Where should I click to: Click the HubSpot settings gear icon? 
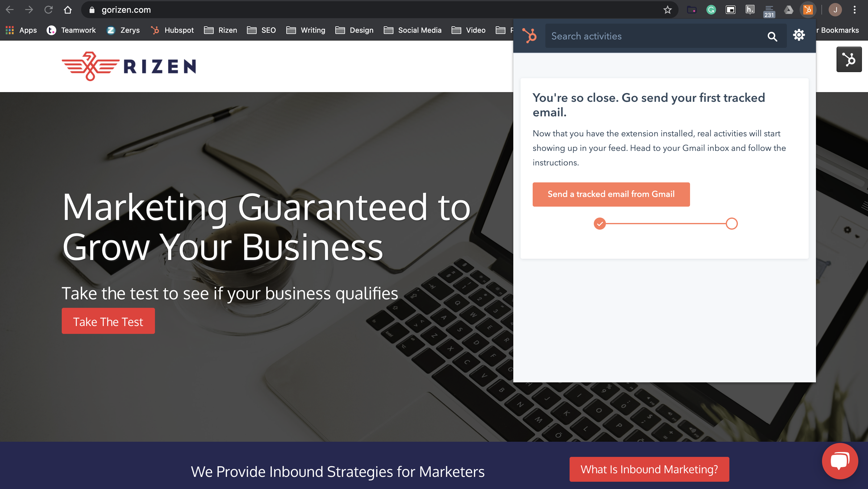pos(799,35)
